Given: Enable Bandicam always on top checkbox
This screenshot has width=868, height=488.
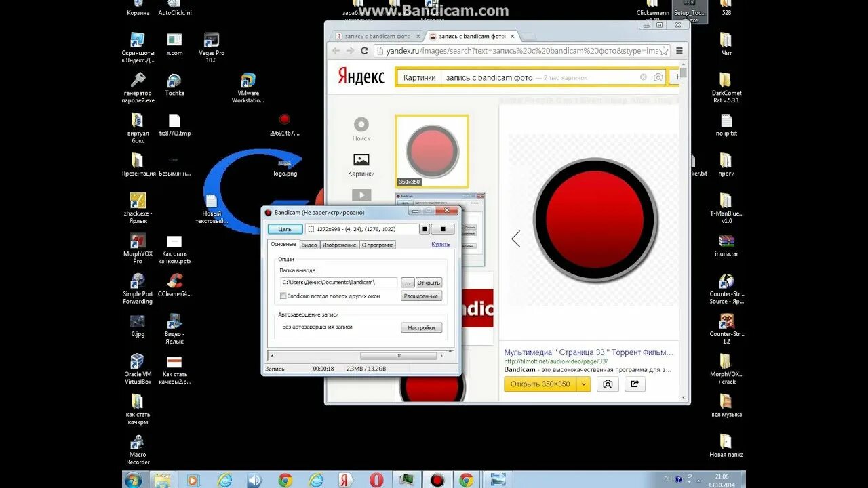Looking at the screenshot, I should click(283, 296).
